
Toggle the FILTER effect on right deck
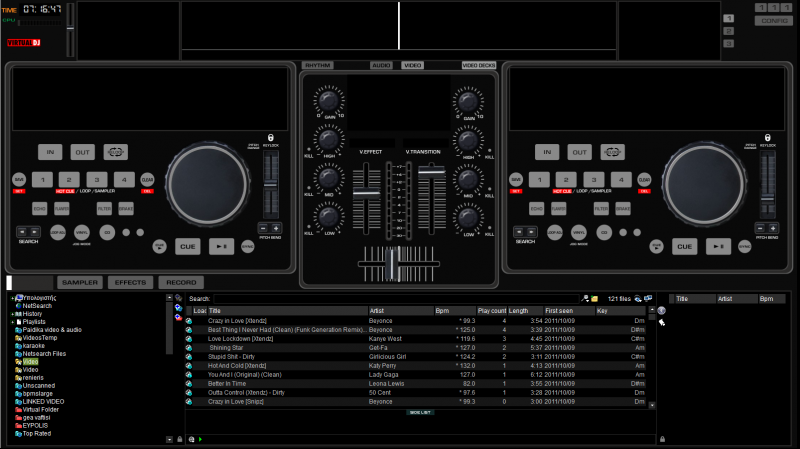pos(601,209)
